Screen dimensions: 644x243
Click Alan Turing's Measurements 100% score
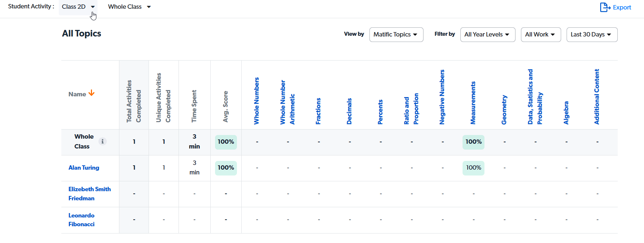coord(474,168)
